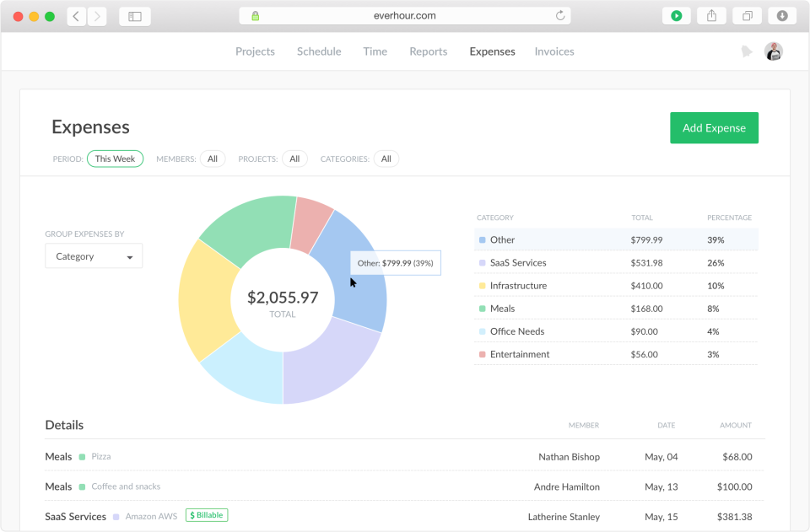Click the Add Expense button
The width and height of the screenshot is (810, 532).
(714, 128)
